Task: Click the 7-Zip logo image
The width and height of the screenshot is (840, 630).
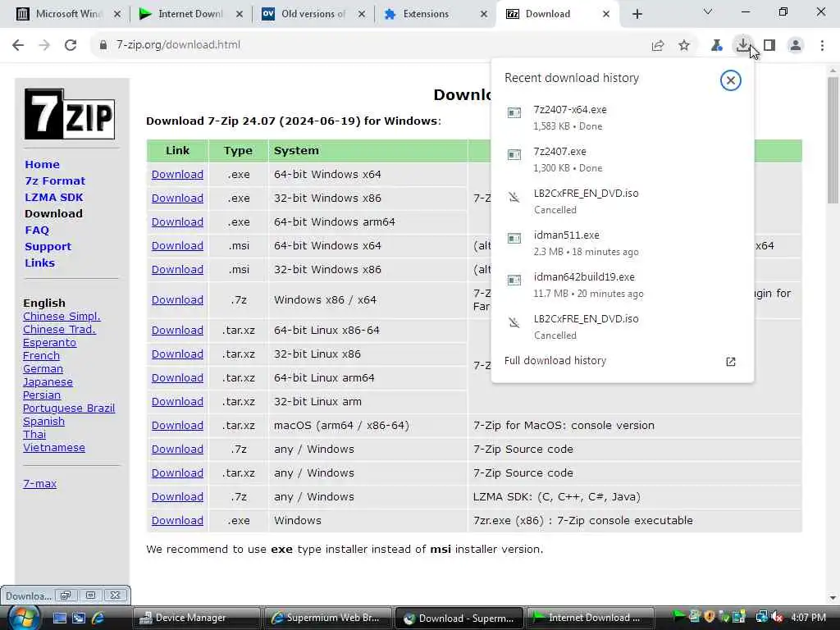Action: click(x=70, y=114)
